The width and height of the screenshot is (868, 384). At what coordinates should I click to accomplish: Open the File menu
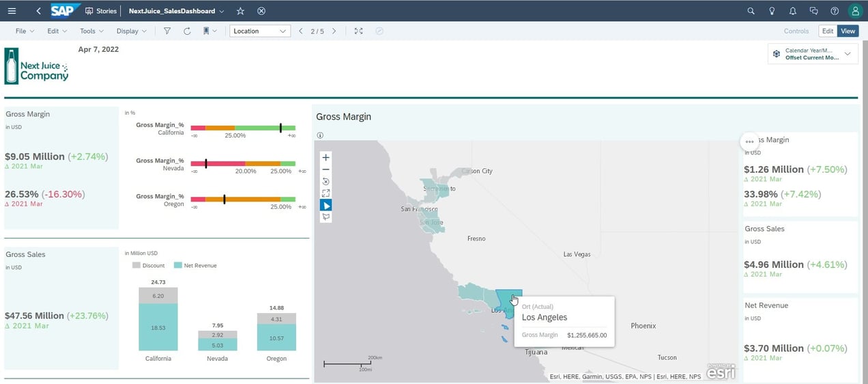(25, 31)
